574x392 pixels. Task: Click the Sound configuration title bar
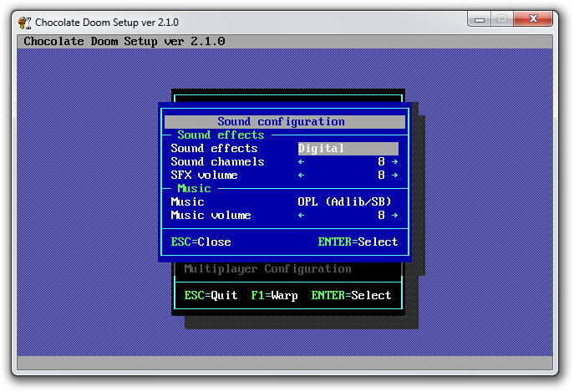(284, 122)
